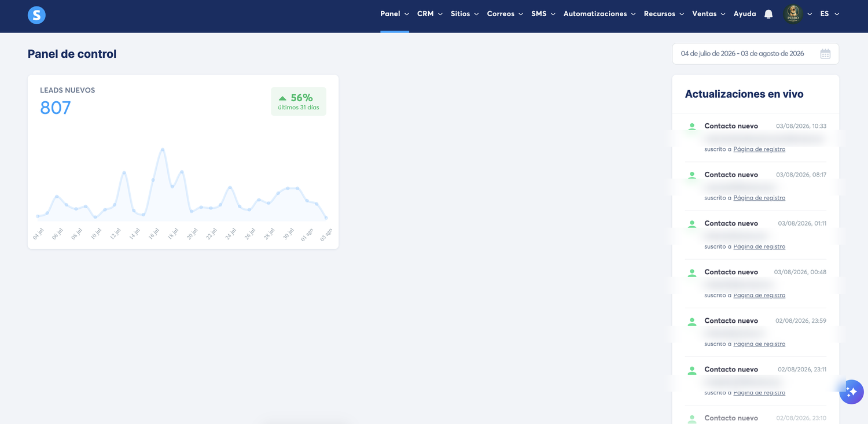This screenshot has width=868, height=424.
Task: Click the 807 leads count
Action: [x=56, y=108]
